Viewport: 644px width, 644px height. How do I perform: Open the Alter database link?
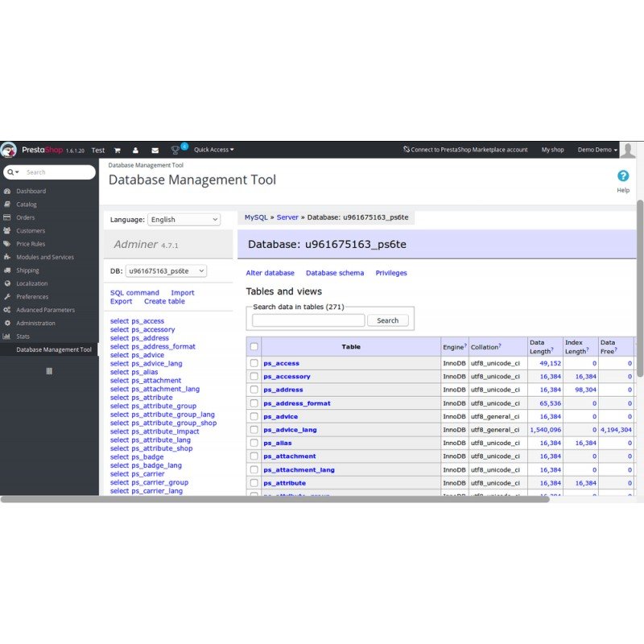(270, 273)
